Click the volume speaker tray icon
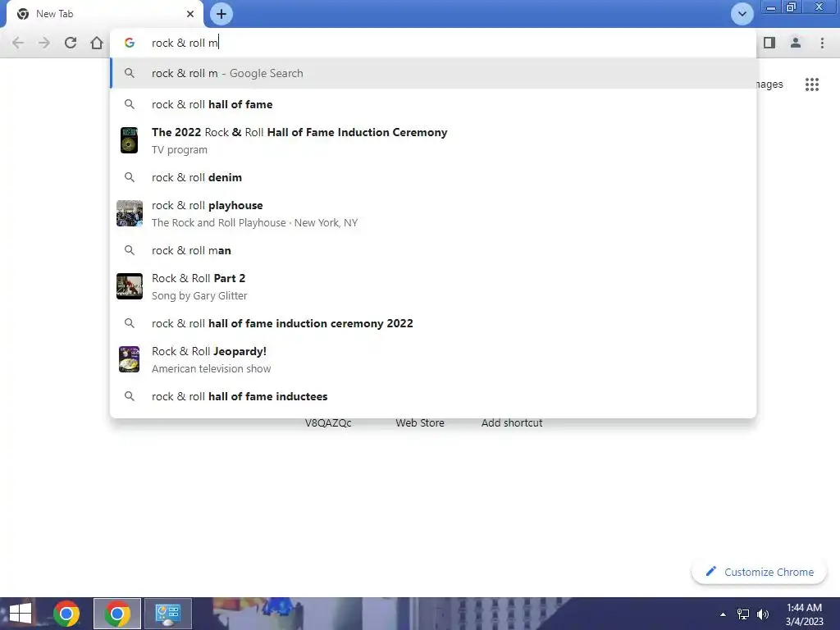The width and height of the screenshot is (840, 630). tap(763, 614)
